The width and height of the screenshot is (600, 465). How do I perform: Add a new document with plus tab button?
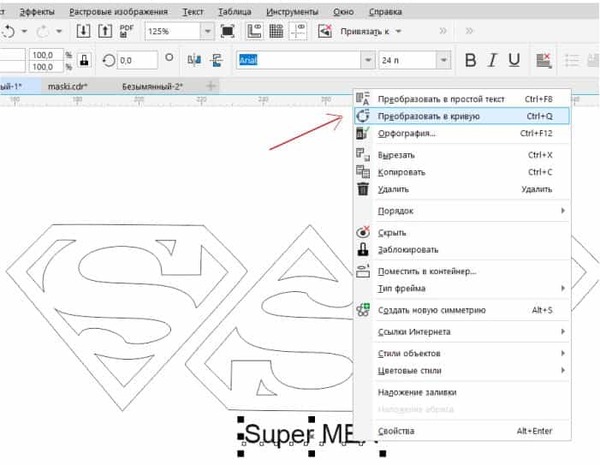tap(210, 86)
